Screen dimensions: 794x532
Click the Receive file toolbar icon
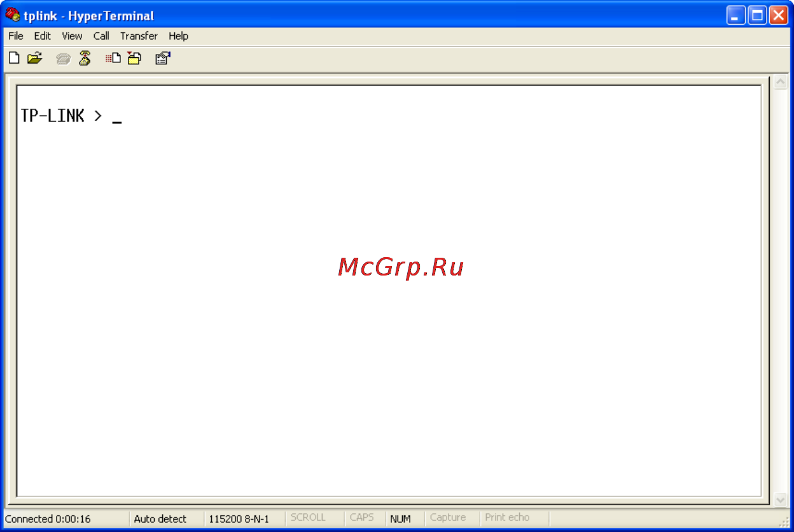(x=134, y=59)
